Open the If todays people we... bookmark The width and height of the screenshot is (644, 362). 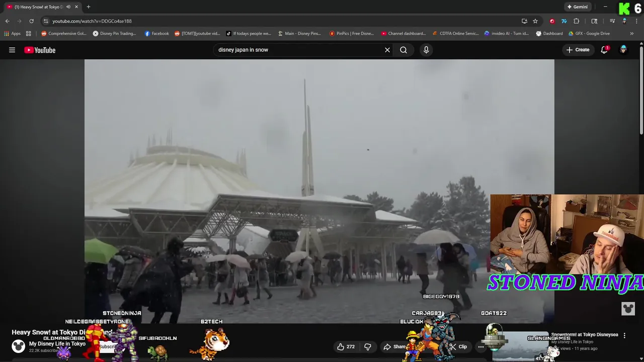pyautogui.click(x=249, y=34)
